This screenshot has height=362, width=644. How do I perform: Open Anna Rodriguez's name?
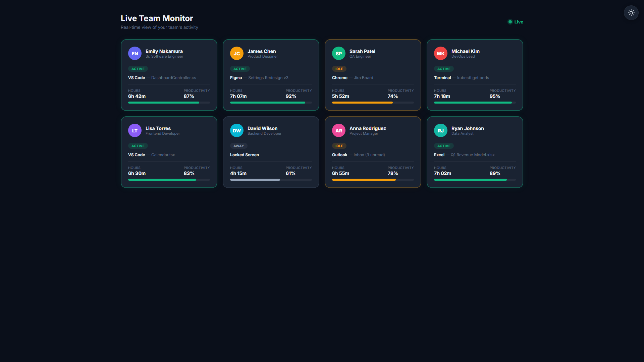click(x=368, y=128)
